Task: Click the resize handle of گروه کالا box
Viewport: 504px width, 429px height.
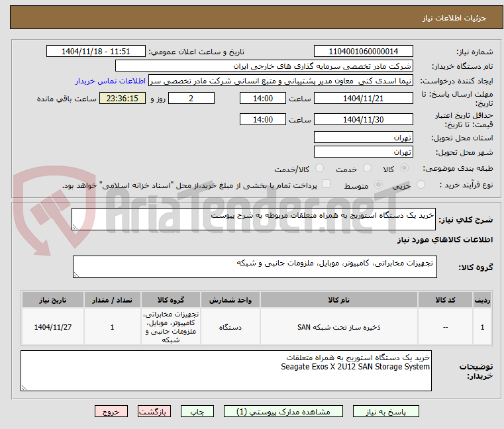Action: pos(77,275)
